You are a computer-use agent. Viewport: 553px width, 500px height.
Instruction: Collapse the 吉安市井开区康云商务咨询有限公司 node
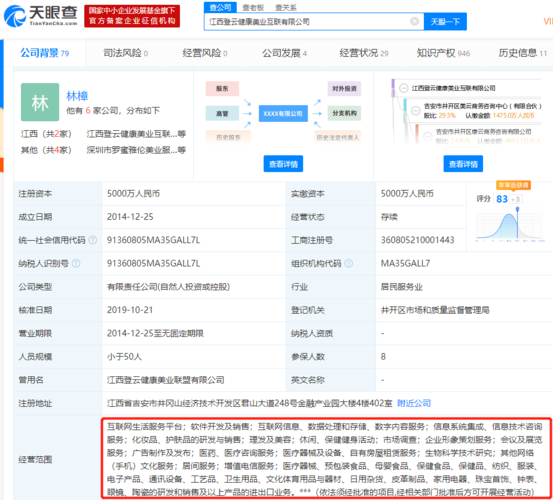click(x=427, y=136)
